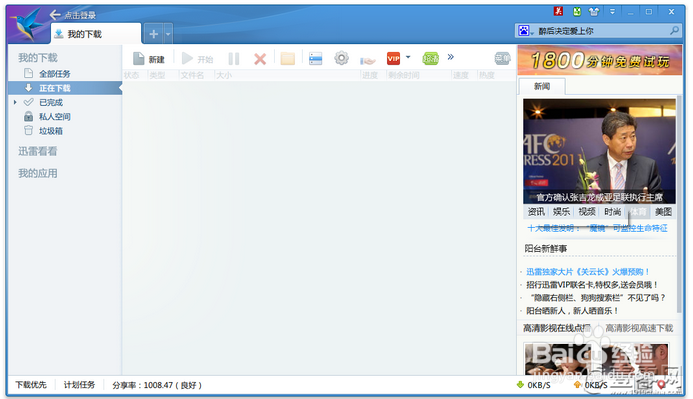693x399 pixels.
Task: Open the 十大最佳发明 news link
Action: [x=598, y=228]
